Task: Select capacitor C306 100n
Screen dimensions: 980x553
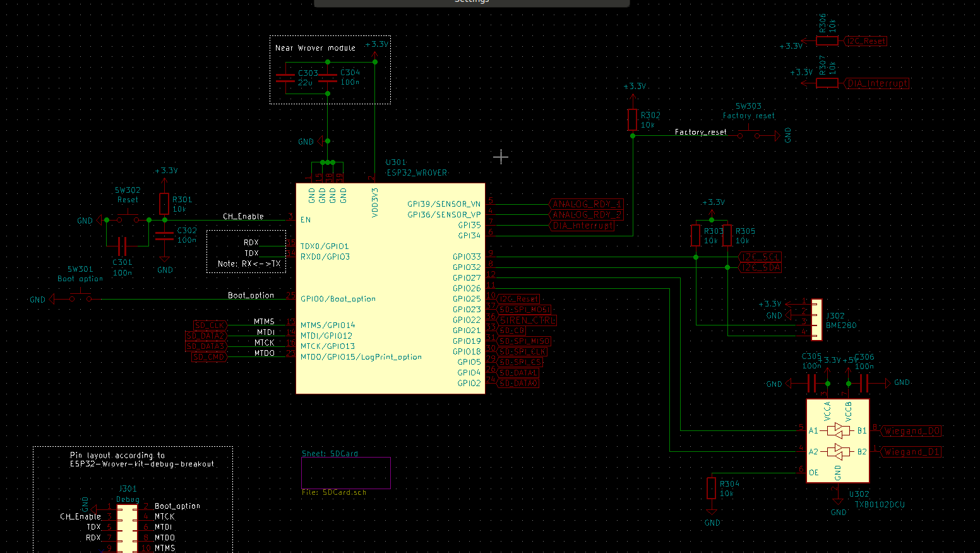Action: pyautogui.click(x=864, y=383)
